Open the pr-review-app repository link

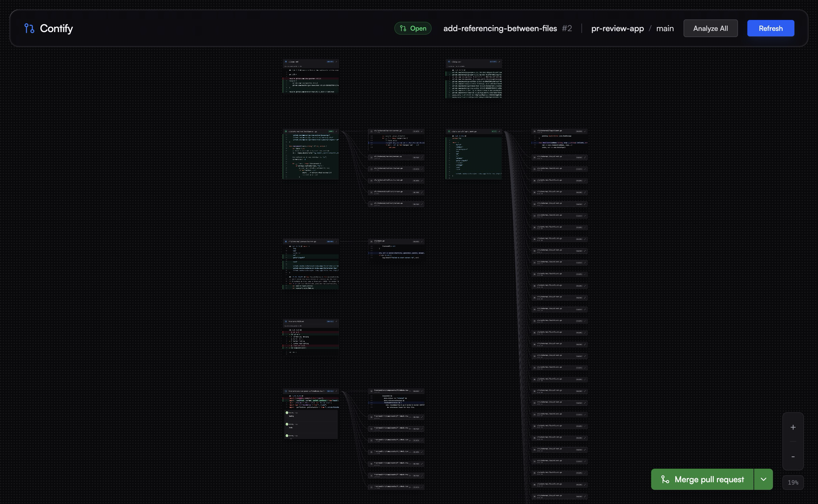pyautogui.click(x=617, y=28)
